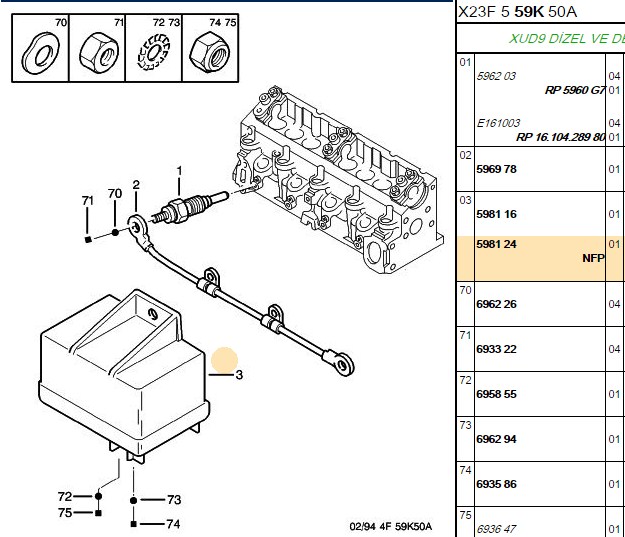Open part number 5981 16
Screen dimensions: 625x537
tap(496, 214)
